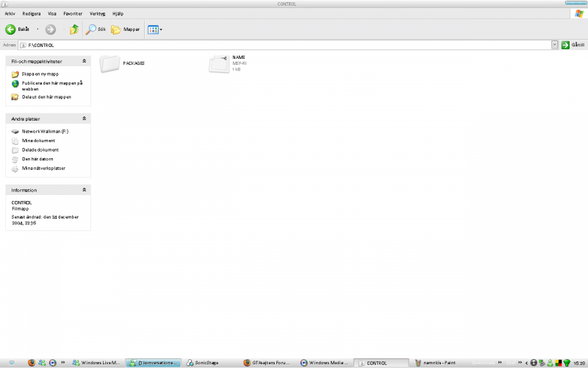This screenshot has height=368, width=588.
Task: Open the Favoriter menu
Action: coord(73,13)
